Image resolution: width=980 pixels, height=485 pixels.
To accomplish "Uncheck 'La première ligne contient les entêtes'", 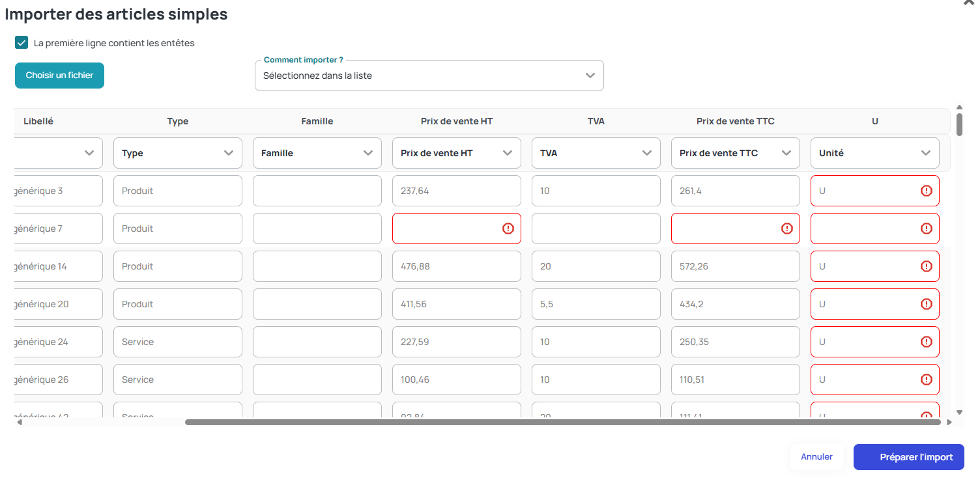I will coord(22,43).
